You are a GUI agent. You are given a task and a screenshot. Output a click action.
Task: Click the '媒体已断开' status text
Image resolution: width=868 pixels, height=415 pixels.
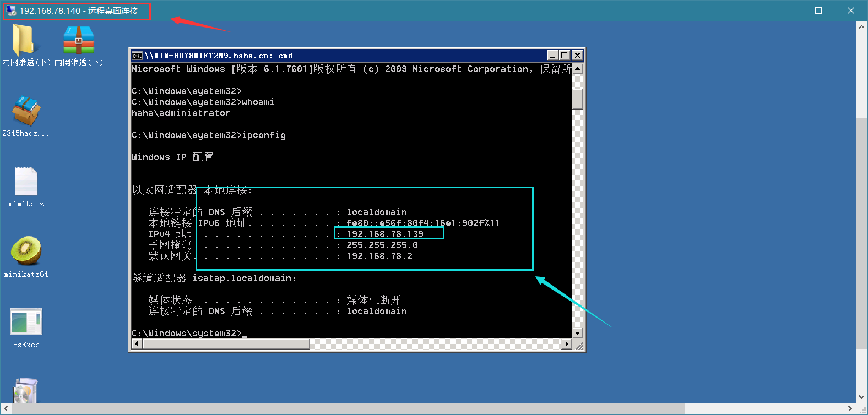[373, 300]
